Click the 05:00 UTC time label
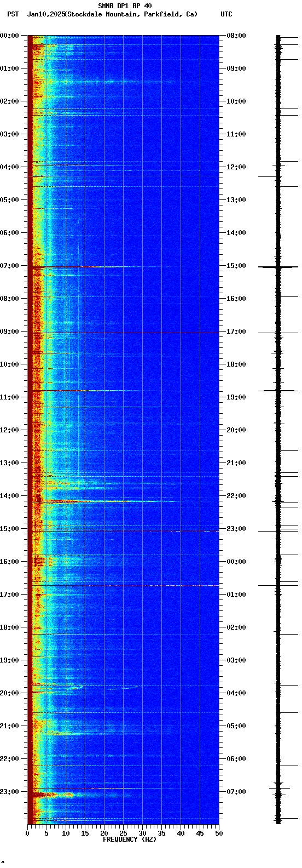302x868 pixels. click(236, 726)
